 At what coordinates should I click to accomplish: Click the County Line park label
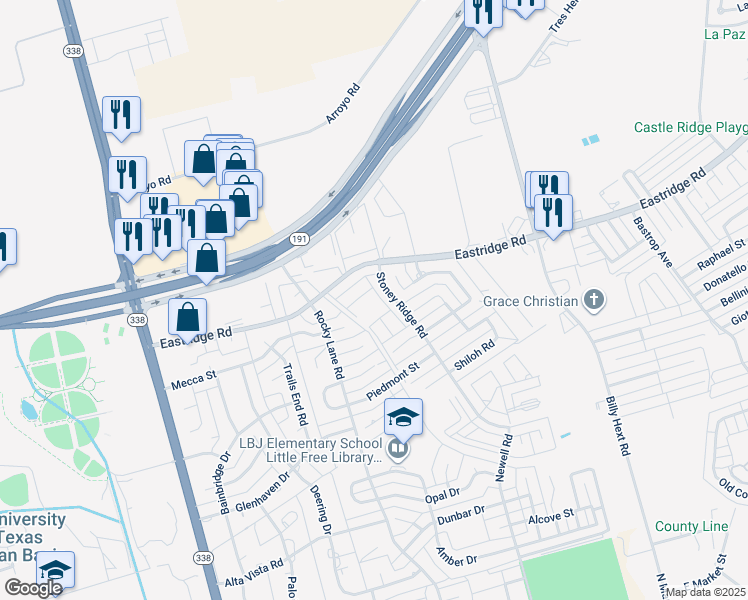(691, 527)
